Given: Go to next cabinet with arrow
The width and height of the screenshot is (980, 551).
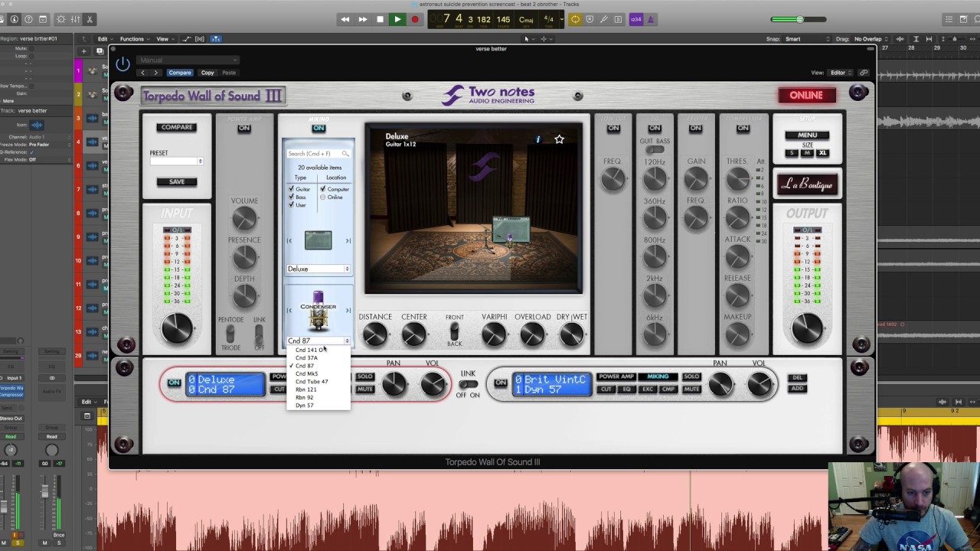Looking at the screenshot, I should (348, 241).
